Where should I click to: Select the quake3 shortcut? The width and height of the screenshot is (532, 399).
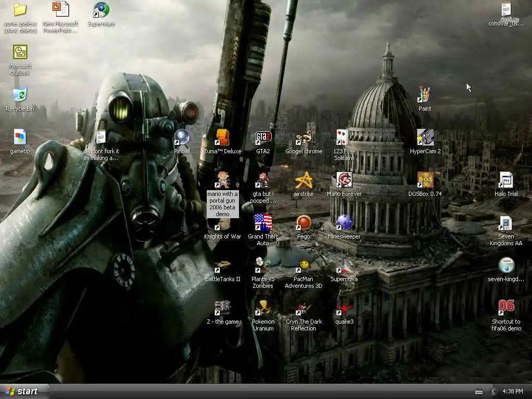coord(344,308)
